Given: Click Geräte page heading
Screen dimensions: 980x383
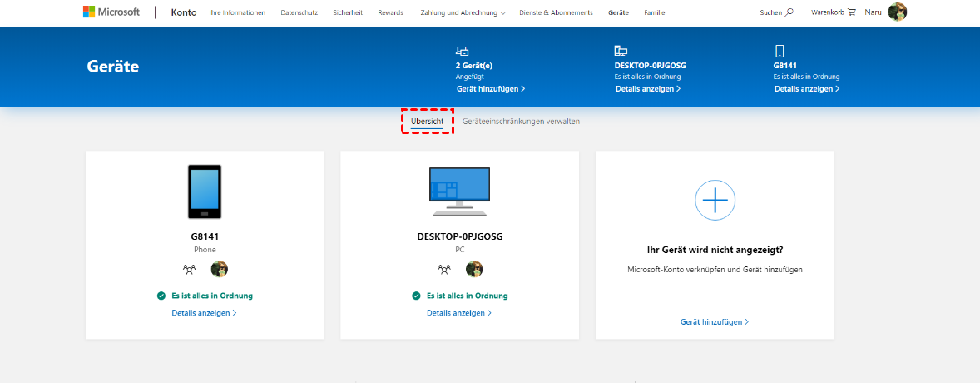Looking at the screenshot, I should pos(113,67).
